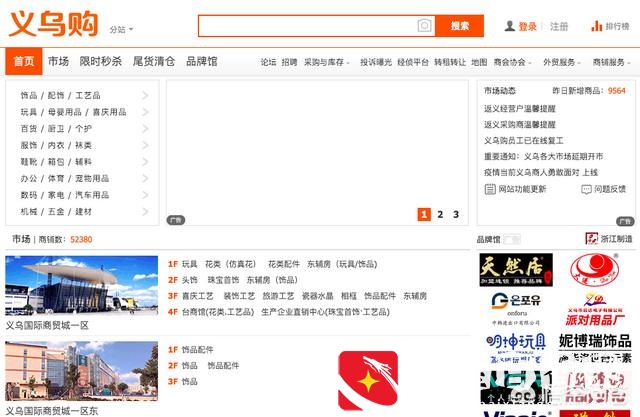Expand 百货 / 厨卫 / 个护 arrow
The height and width of the screenshot is (417, 640).
tap(145, 129)
